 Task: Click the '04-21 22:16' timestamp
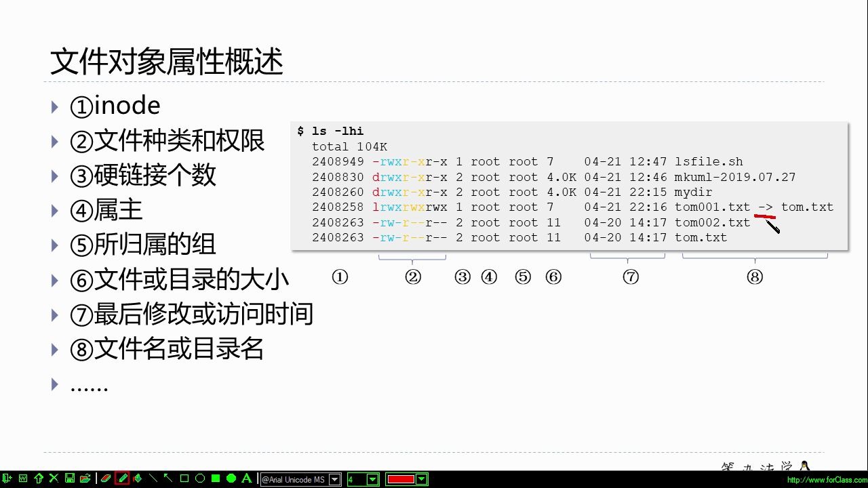(x=626, y=207)
